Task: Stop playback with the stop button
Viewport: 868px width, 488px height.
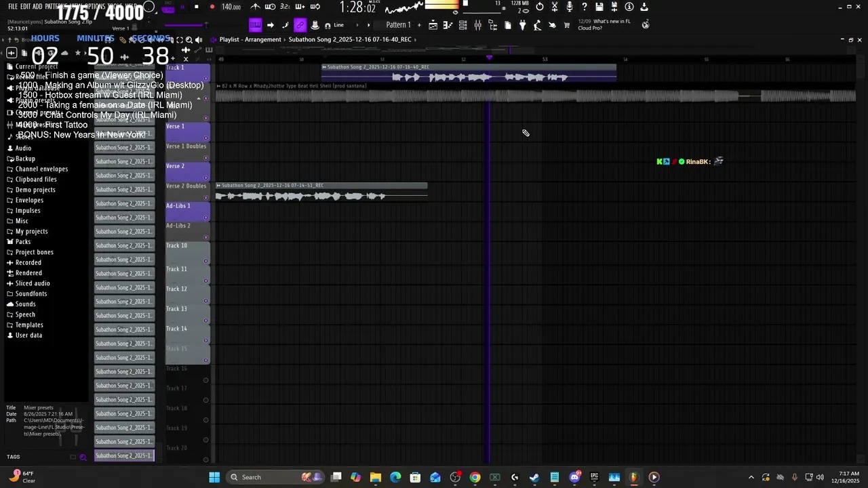Action: pyautogui.click(x=196, y=7)
